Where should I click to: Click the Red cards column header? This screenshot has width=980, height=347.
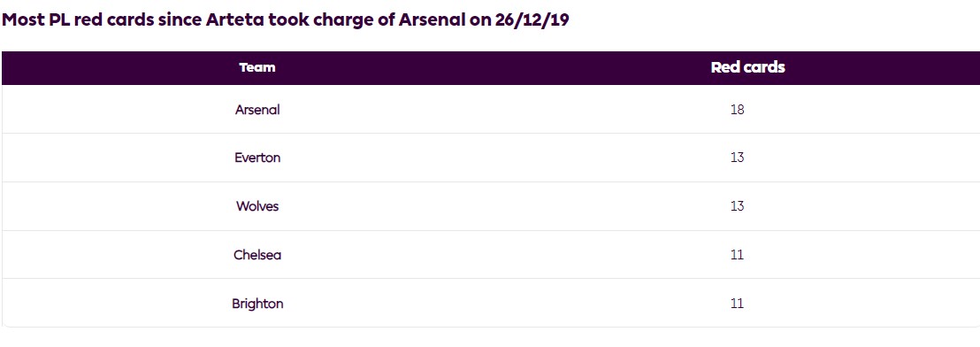[x=747, y=67]
